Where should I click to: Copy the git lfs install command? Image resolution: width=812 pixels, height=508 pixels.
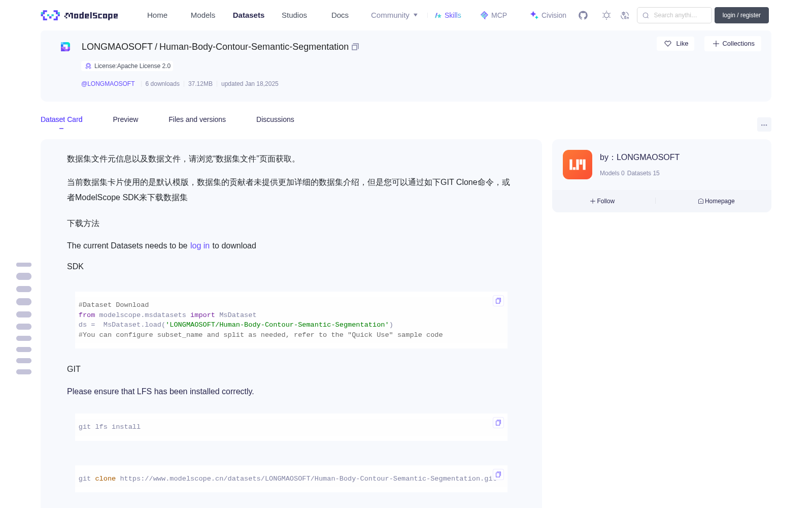coord(498,423)
